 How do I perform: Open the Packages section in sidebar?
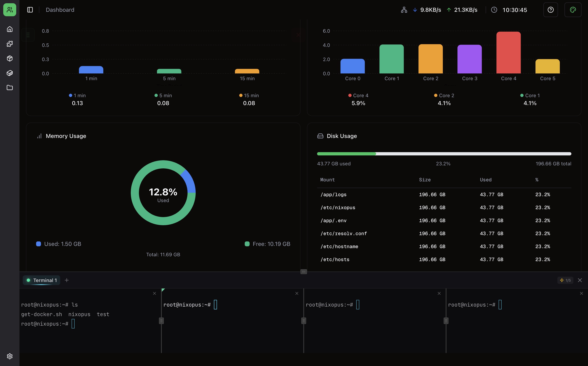[x=10, y=58]
